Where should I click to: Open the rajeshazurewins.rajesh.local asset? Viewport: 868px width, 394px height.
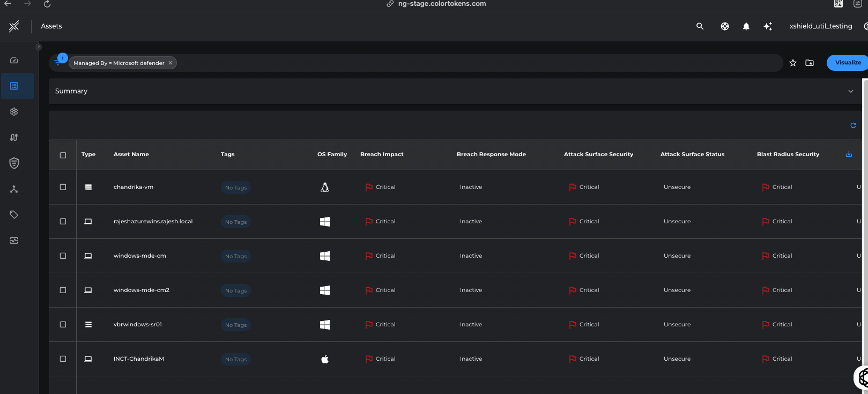coord(153,222)
